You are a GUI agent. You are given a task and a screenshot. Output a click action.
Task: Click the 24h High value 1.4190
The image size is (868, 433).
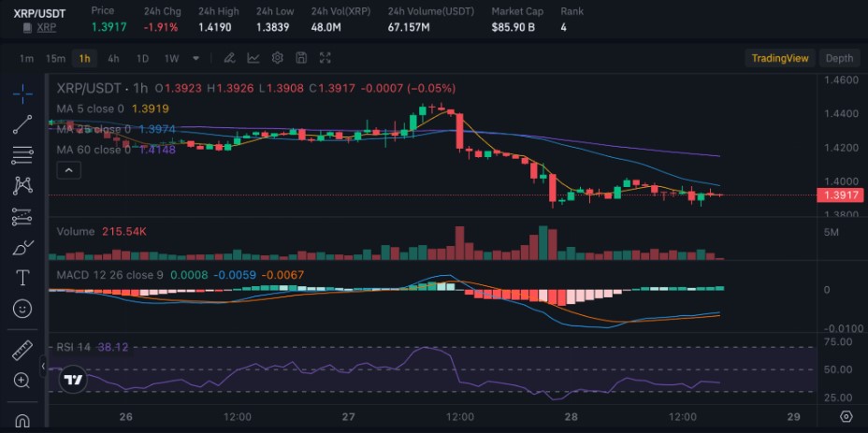point(214,27)
